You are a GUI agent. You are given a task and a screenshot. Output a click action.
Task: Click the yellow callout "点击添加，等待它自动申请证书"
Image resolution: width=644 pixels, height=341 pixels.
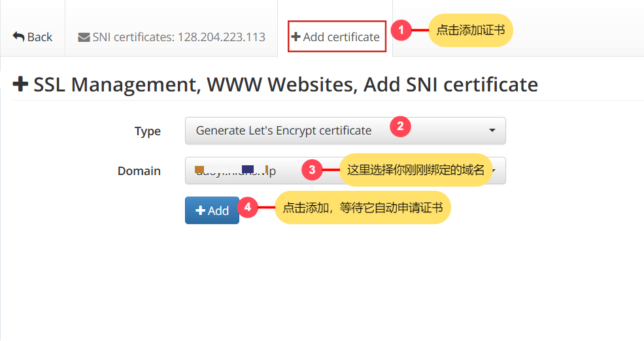click(363, 208)
